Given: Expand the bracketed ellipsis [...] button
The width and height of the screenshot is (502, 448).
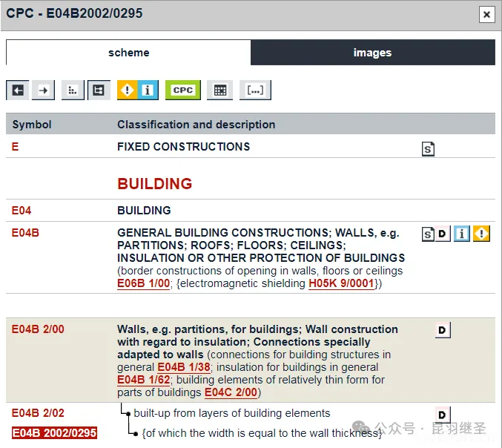Looking at the screenshot, I should (255, 90).
